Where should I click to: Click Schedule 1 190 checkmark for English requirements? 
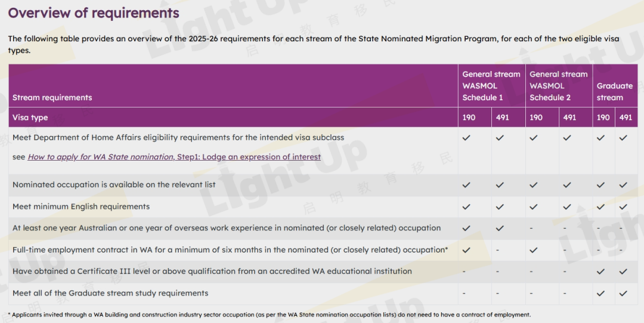(466, 207)
